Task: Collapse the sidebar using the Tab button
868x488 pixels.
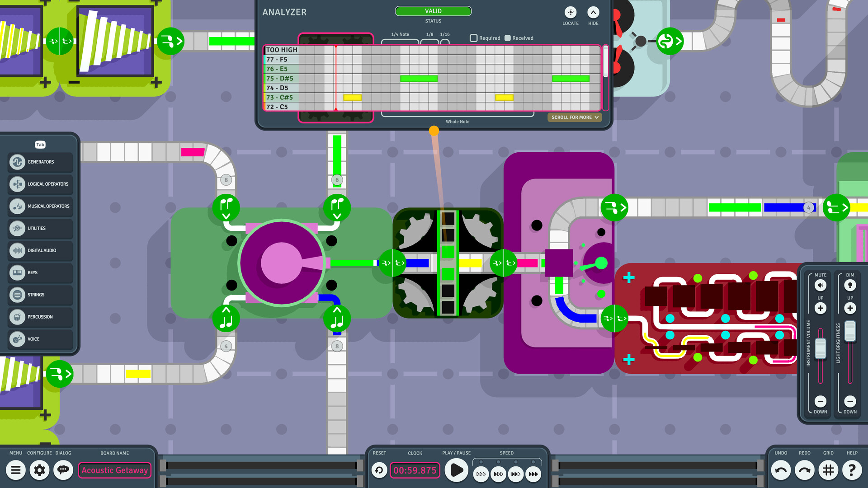Action: click(40, 145)
